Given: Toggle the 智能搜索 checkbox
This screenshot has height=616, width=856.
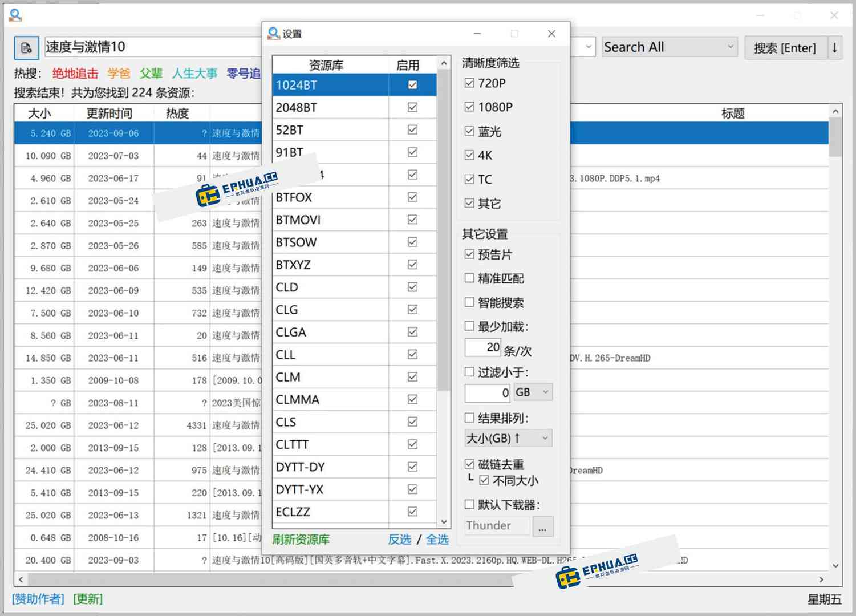Looking at the screenshot, I should point(469,302).
